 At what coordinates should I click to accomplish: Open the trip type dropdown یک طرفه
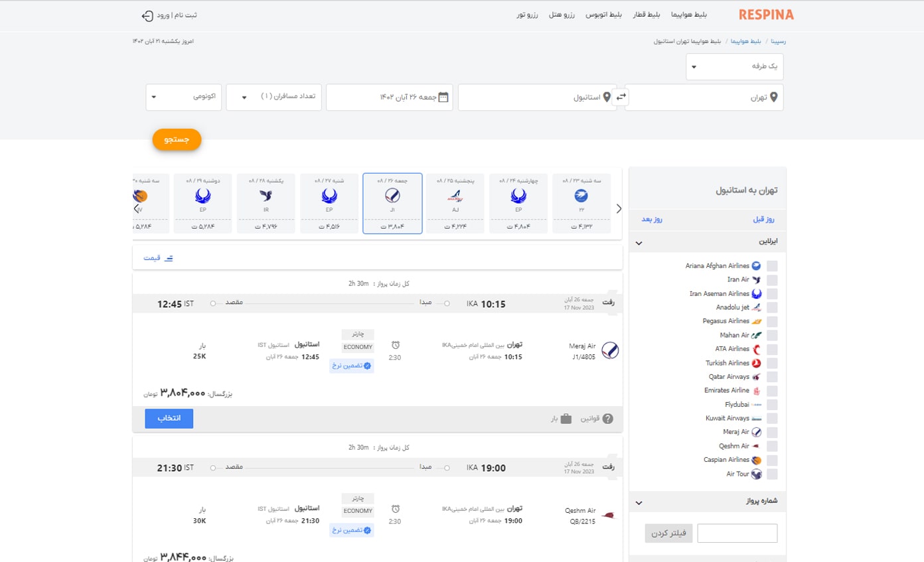click(x=735, y=67)
